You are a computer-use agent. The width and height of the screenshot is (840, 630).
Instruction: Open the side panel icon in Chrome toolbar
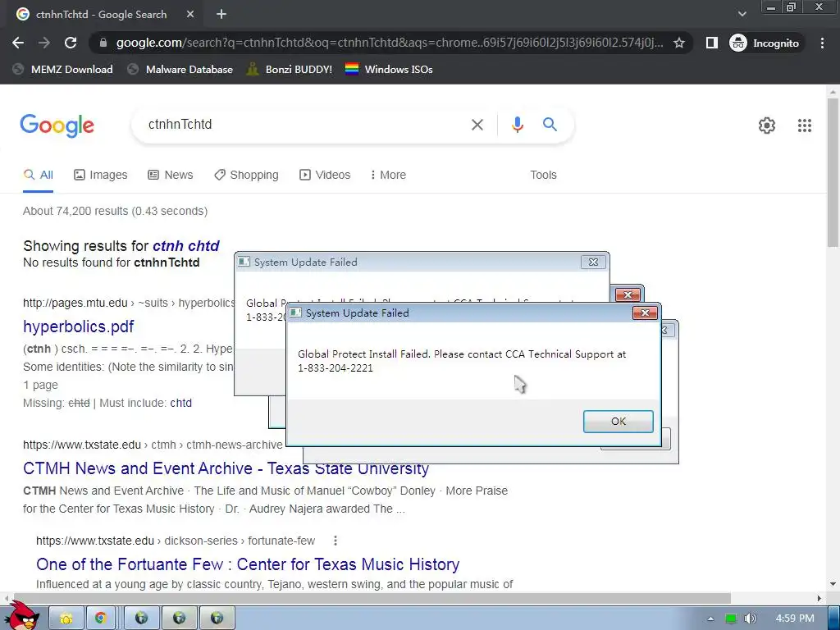tap(711, 43)
